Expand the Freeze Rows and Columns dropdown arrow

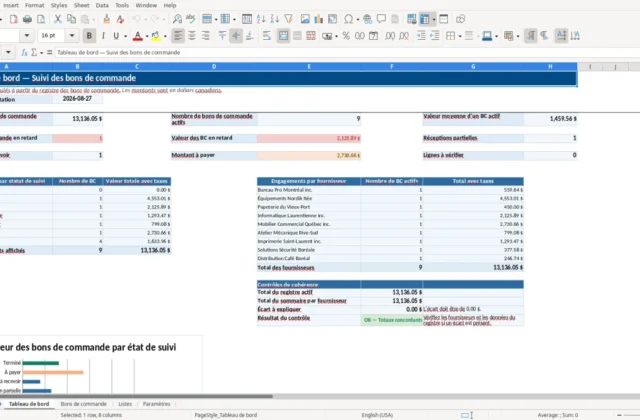[x=433, y=19]
